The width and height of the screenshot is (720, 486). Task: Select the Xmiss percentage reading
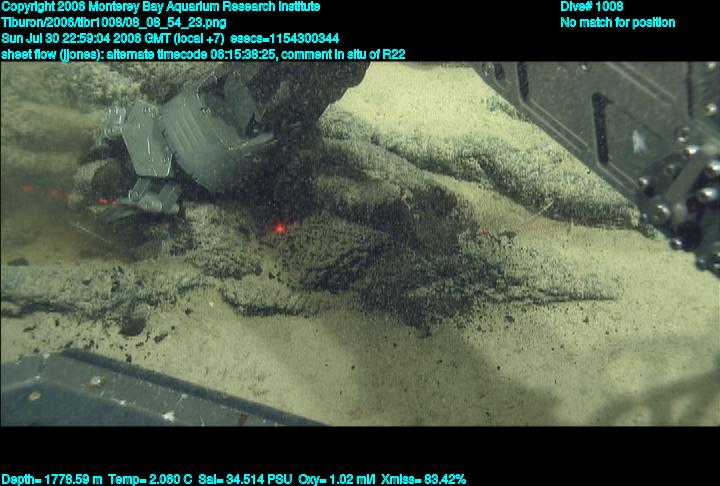coord(419,479)
